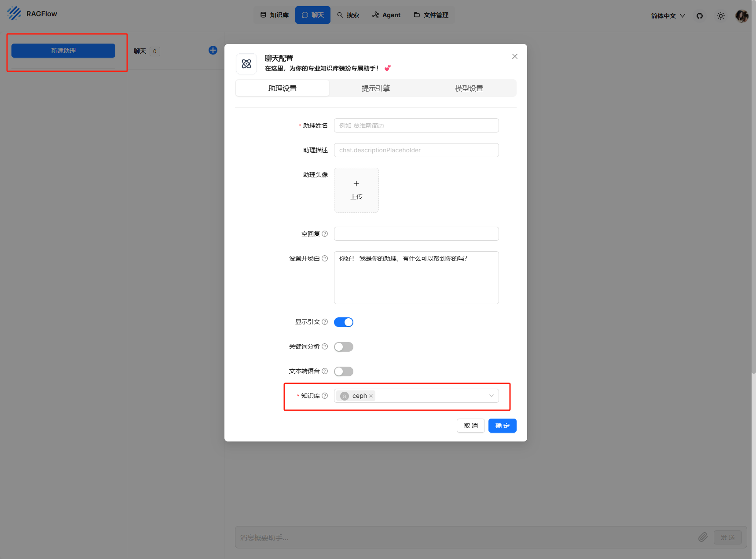This screenshot has width=756, height=559.
Task: Click the help icon beside 空回复
Action: click(x=325, y=234)
